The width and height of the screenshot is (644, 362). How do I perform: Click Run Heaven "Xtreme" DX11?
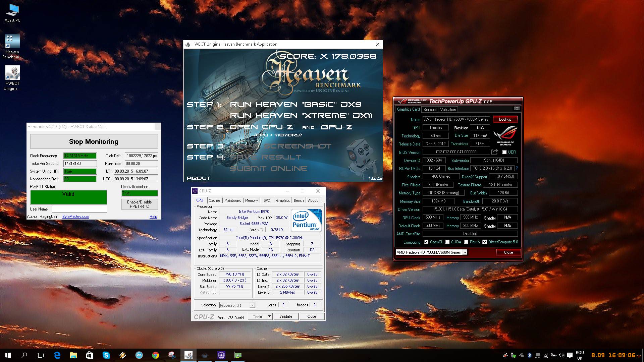pyautogui.click(x=301, y=116)
